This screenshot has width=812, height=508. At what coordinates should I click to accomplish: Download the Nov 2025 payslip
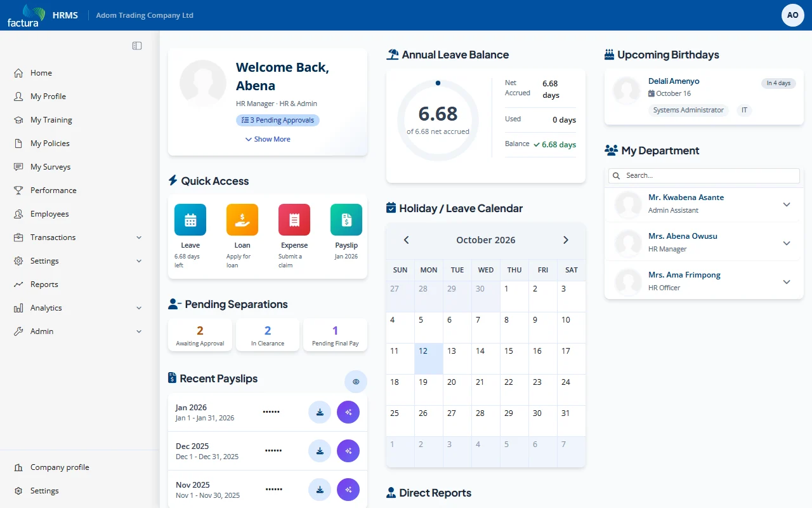pos(320,490)
